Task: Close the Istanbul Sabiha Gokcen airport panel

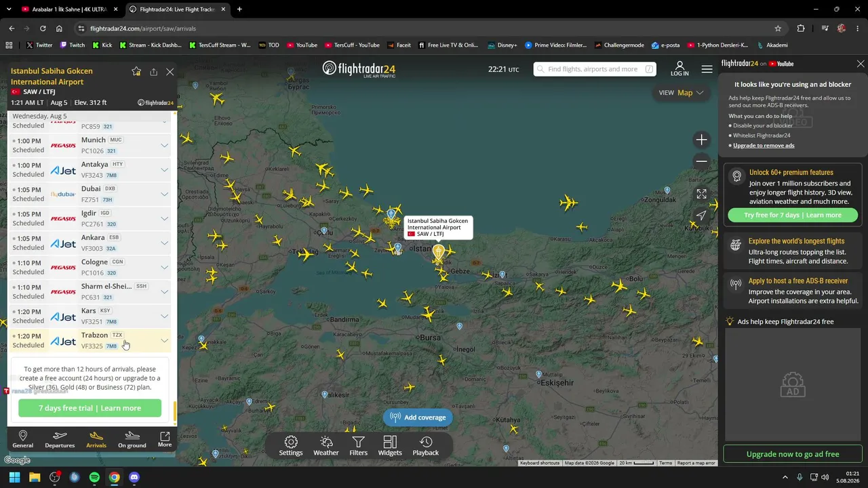Action: click(170, 72)
